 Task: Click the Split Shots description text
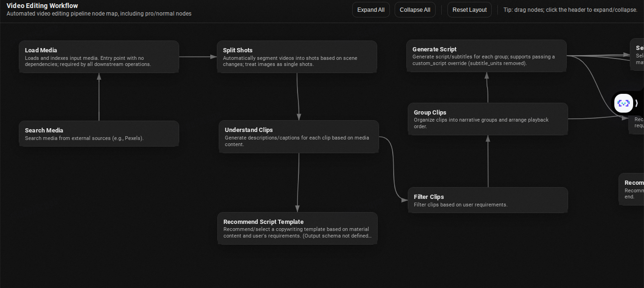click(x=290, y=61)
